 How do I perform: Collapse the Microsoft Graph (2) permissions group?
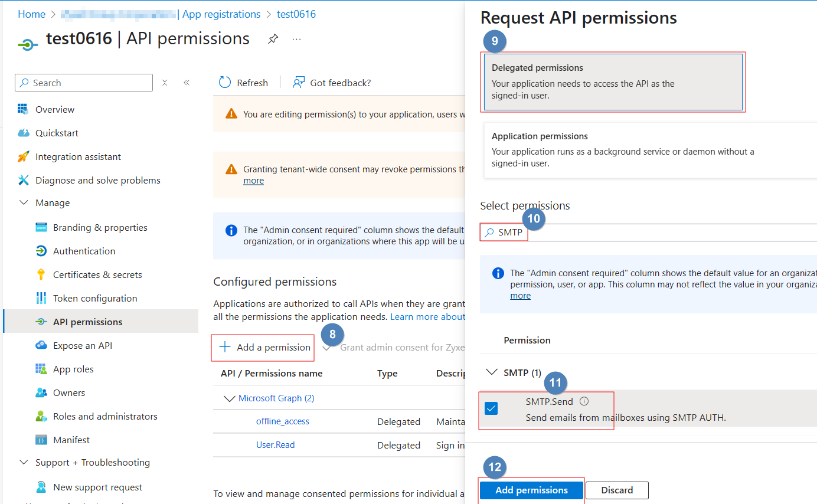pyautogui.click(x=229, y=398)
